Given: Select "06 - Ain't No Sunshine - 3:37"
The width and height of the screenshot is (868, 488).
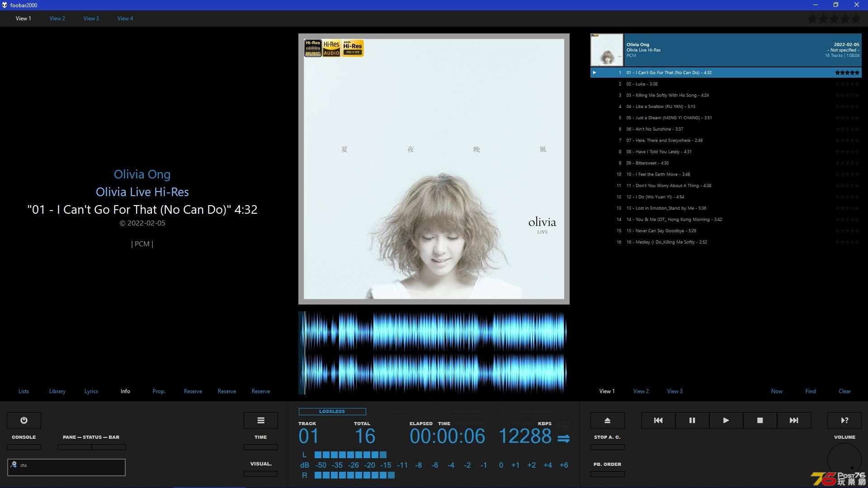Looking at the screenshot, I should point(726,129).
